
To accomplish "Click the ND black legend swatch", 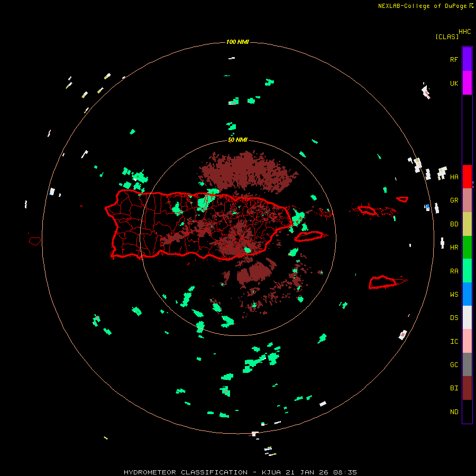I will click(x=467, y=411).
